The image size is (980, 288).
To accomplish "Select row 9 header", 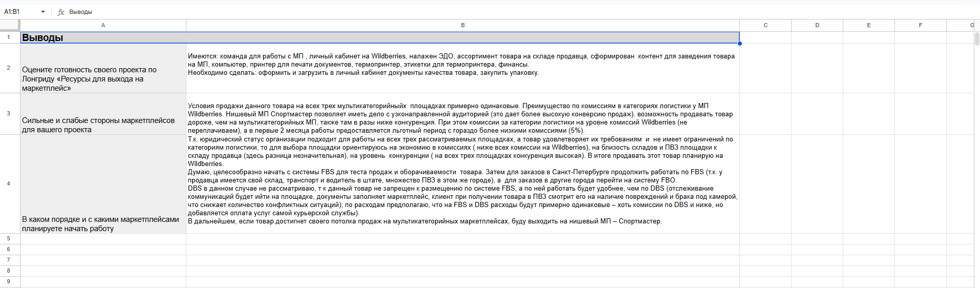I will (x=10, y=282).
